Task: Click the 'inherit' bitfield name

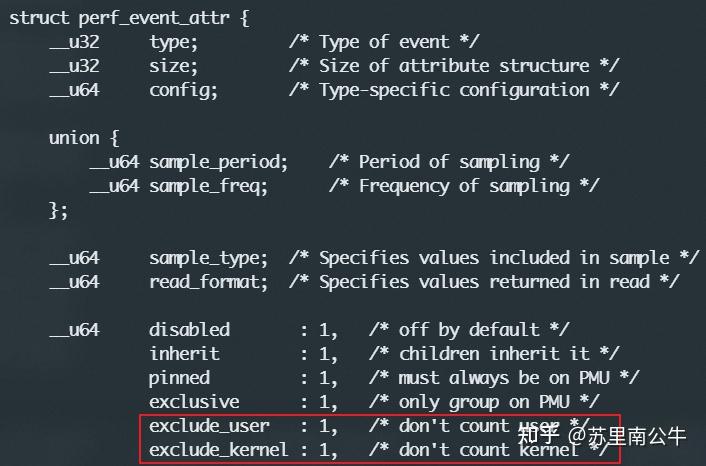Action: pyautogui.click(x=184, y=354)
